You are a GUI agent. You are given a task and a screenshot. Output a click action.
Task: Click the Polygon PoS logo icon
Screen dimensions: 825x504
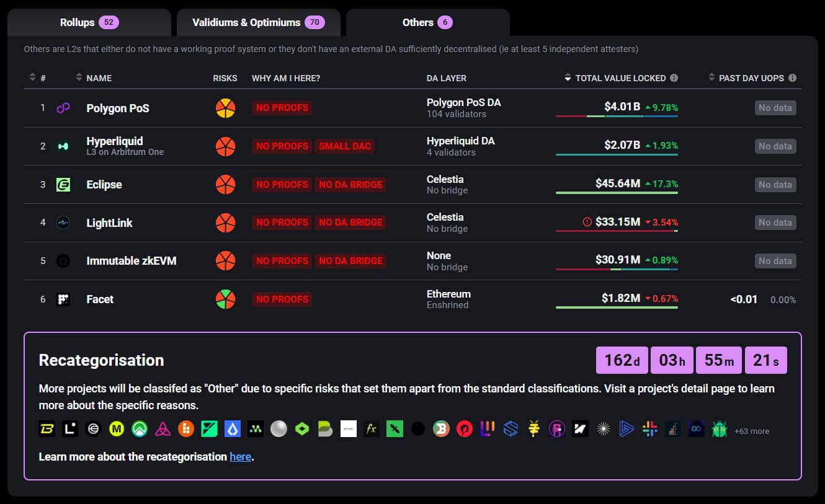click(63, 108)
